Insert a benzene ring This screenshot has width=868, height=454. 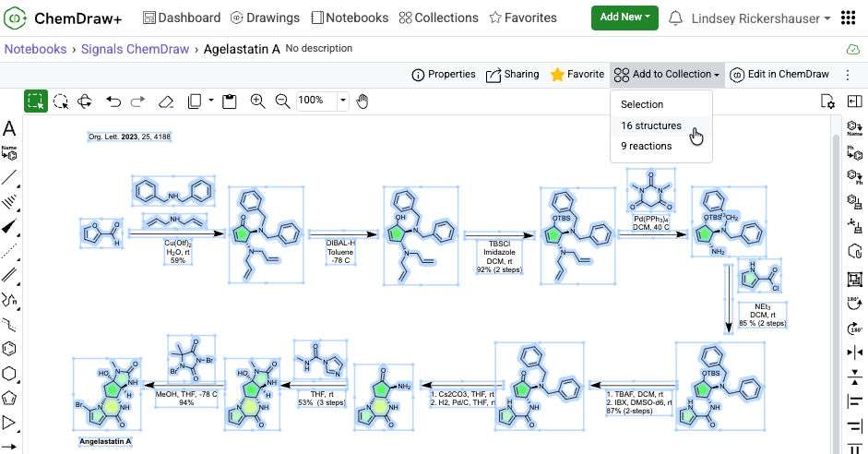pyautogui.click(x=9, y=349)
